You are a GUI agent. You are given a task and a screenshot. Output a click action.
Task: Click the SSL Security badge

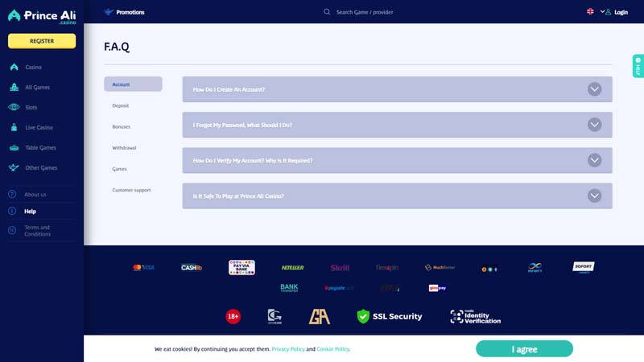tap(390, 316)
